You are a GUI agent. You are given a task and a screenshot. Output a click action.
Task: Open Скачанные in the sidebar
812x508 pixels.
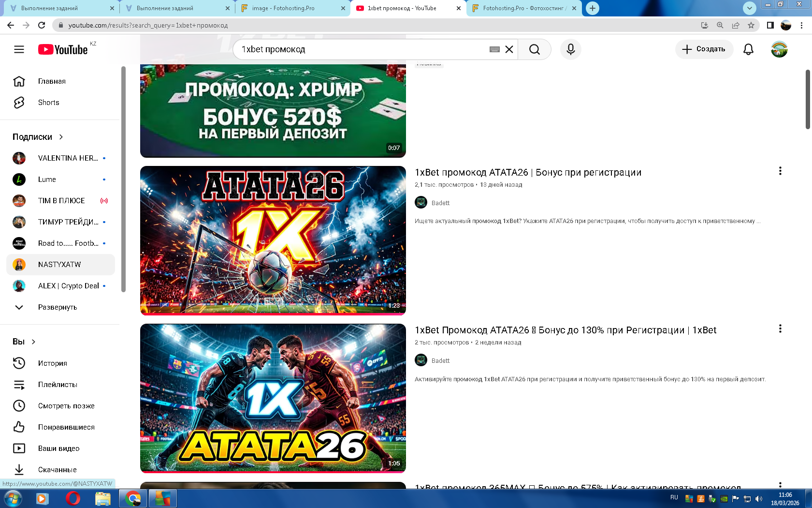click(61, 470)
